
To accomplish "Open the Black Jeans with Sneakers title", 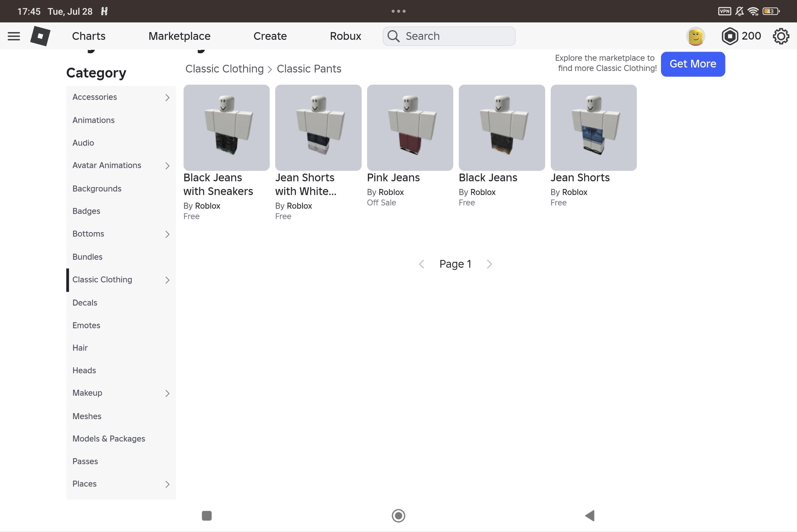I will pos(218,185).
